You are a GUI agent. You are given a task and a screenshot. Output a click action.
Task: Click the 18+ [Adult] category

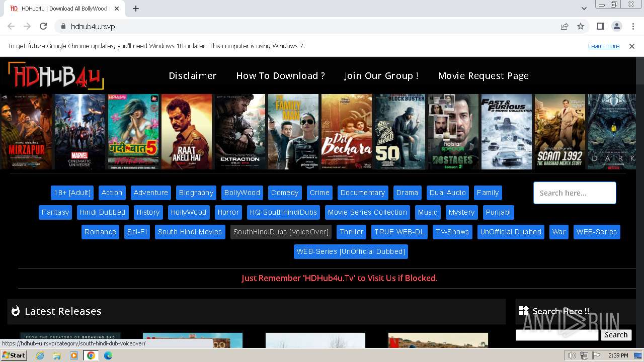(x=72, y=193)
